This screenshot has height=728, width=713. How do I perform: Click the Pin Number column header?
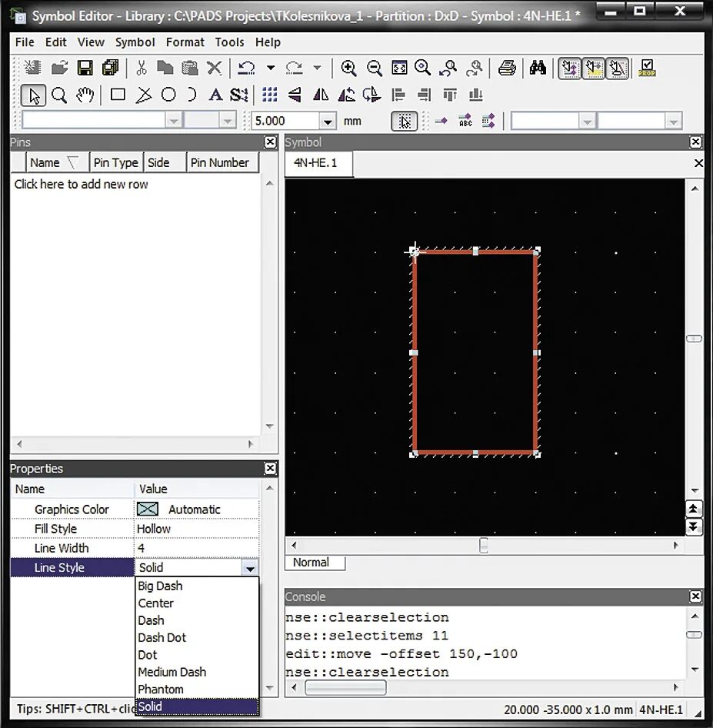pyautogui.click(x=222, y=163)
